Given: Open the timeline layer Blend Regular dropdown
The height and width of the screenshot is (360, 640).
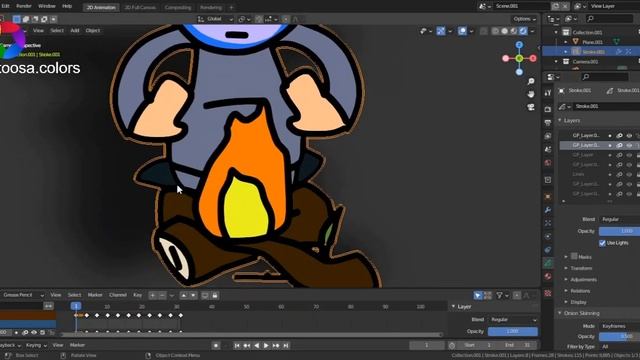Looking at the screenshot, I should [x=513, y=320].
